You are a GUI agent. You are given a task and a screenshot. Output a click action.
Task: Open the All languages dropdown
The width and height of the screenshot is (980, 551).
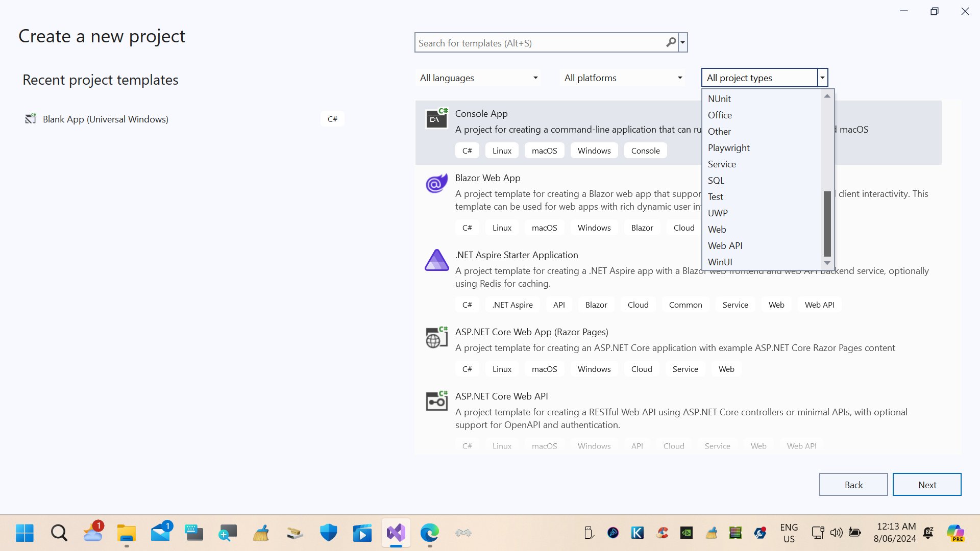click(x=478, y=78)
